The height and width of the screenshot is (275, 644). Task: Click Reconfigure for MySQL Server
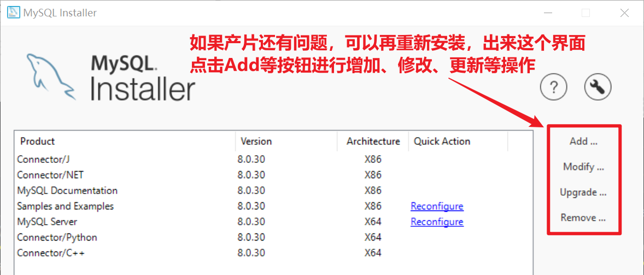[x=437, y=222]
